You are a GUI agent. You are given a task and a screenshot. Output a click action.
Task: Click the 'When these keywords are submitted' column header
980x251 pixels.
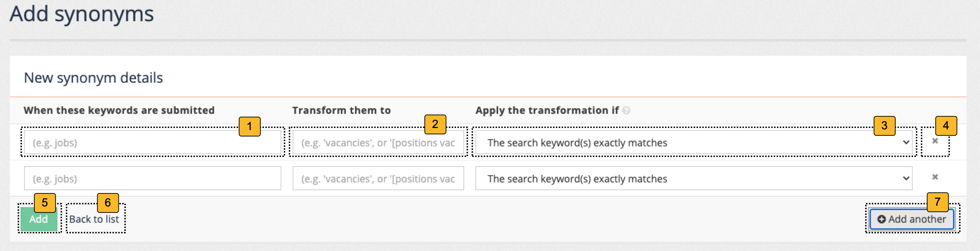point(119,111)
